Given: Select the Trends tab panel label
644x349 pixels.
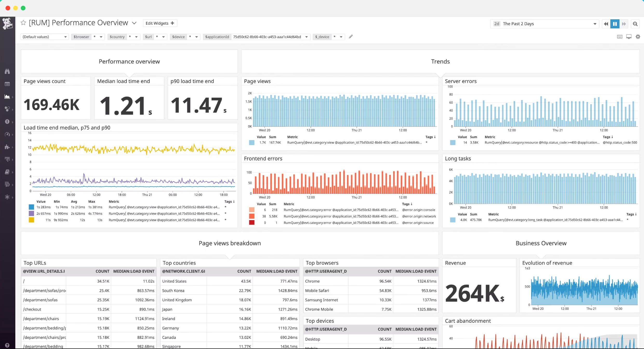Looking at the screenshot, I should point(440,61).
